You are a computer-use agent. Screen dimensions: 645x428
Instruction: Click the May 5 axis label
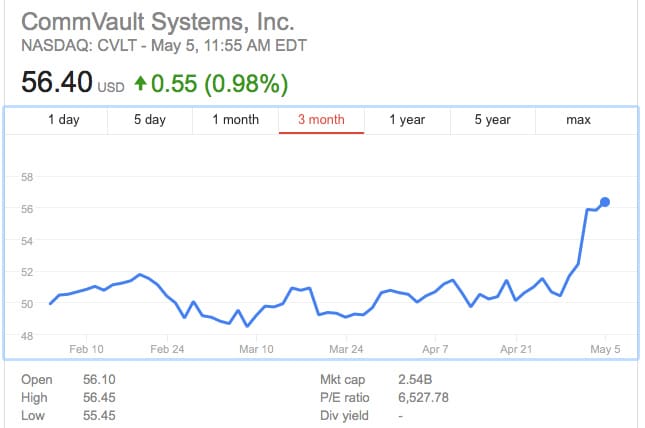coord(605,349)
